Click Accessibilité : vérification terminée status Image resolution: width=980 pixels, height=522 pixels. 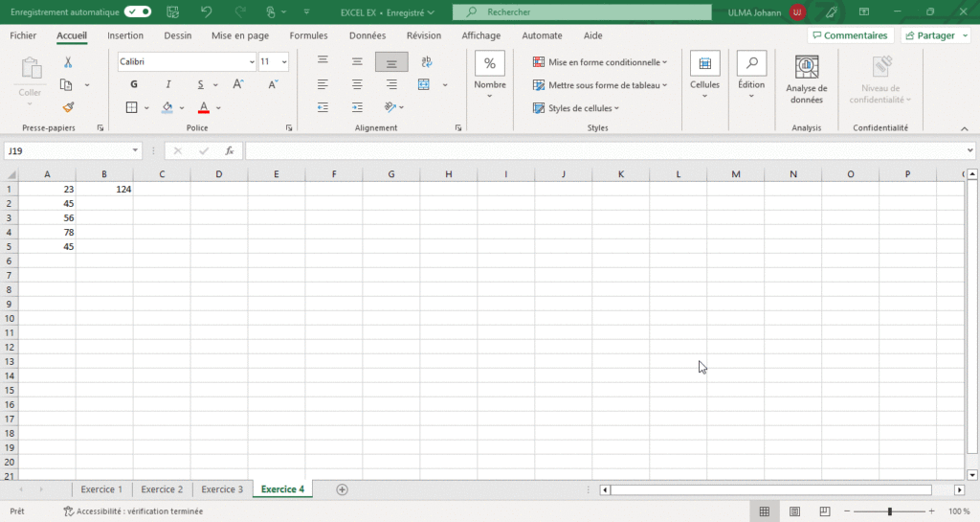coord(133,511)
